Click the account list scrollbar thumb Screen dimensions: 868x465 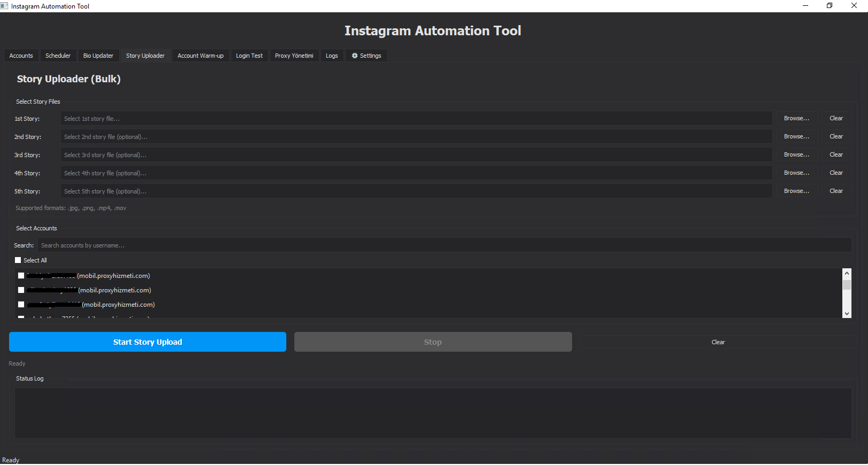pyautogui.click(x=847, y=284)
